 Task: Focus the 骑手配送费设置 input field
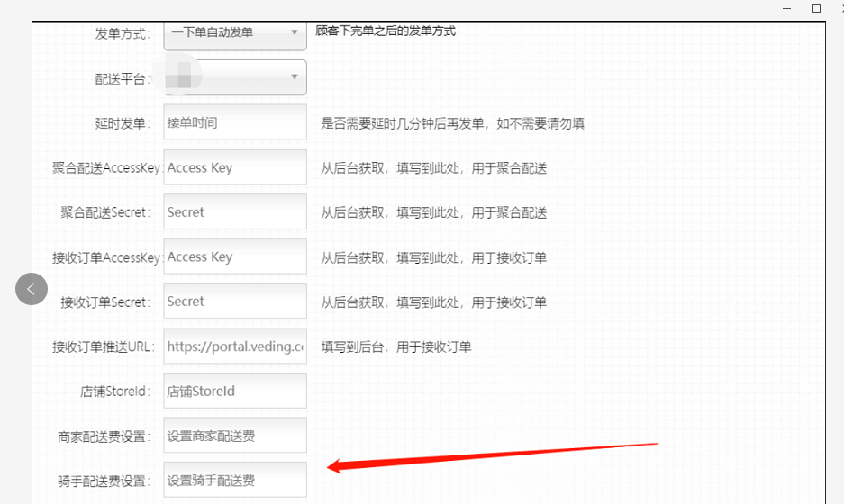tap(234, 481)
